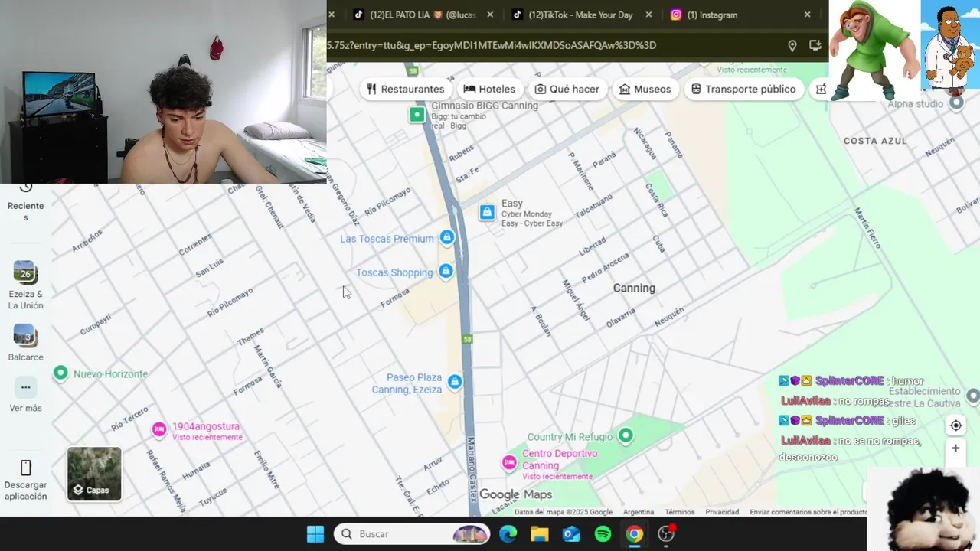
Task: Click the Centro Deportivo Canning pink pin
Action: pos(509,461)
